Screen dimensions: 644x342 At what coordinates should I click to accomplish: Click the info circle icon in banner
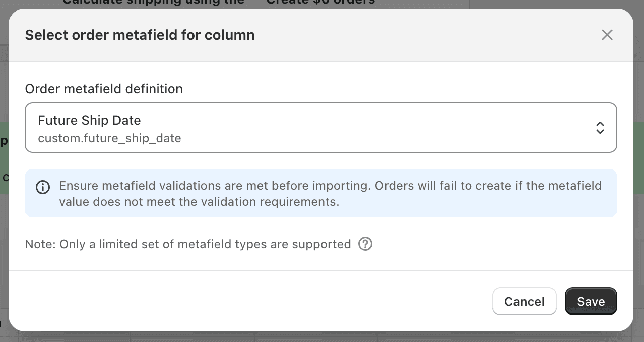[43, 187]
